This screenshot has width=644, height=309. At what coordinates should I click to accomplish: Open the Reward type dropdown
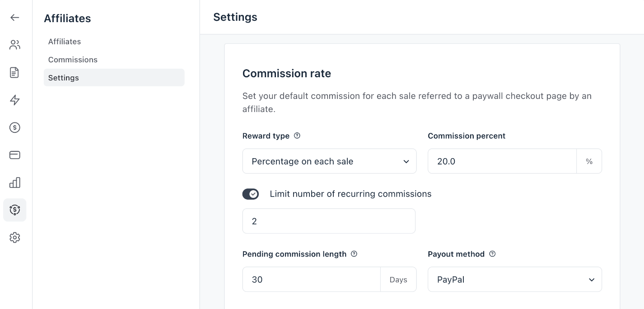tap(329, 161)
